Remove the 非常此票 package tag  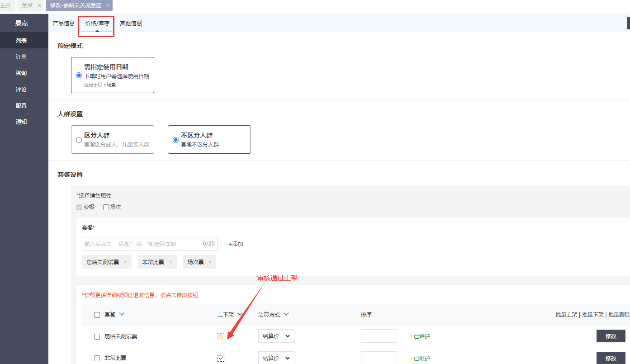click(x=170, y=262)
